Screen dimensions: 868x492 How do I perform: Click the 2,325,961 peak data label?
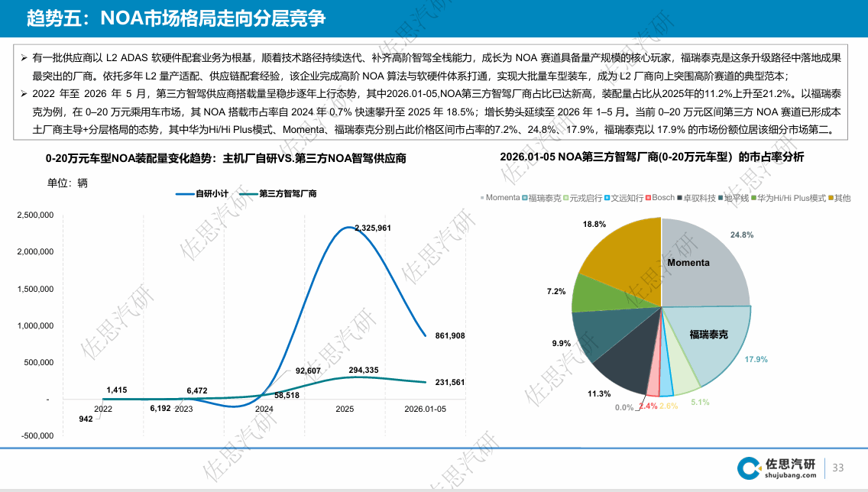click(x=373, y=228)
